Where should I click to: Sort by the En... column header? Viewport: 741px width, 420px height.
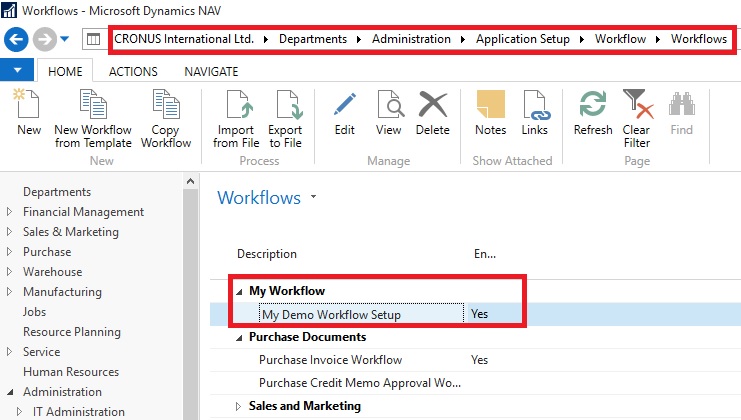(485, 254)
